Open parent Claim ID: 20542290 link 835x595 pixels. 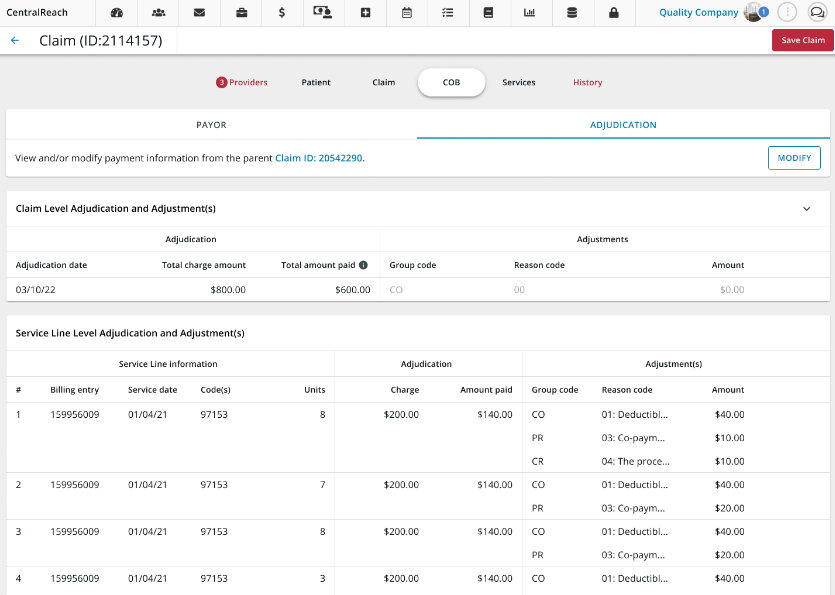[x=318, y=158]
